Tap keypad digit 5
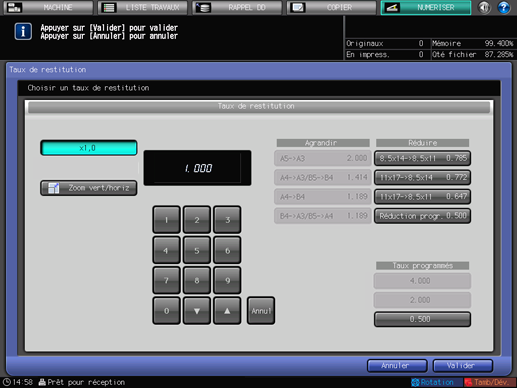Screen dimensions: 517x388 coord(197,250)
